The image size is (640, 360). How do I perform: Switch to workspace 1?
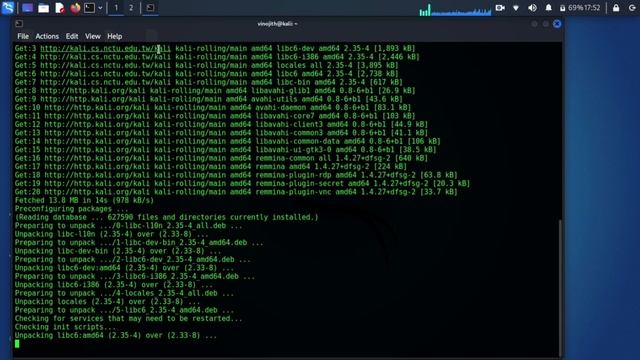tap(116, 8)
